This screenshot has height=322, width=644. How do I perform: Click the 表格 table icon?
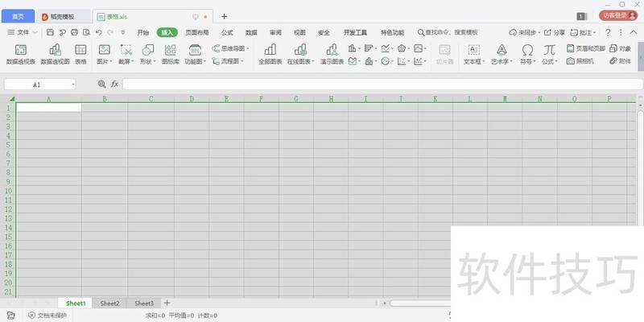click(x=80, y=54)
